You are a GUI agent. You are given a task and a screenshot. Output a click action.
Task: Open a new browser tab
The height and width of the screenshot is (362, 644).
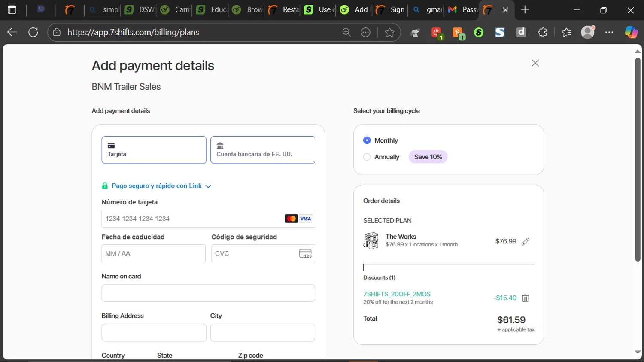coord(525,10)
